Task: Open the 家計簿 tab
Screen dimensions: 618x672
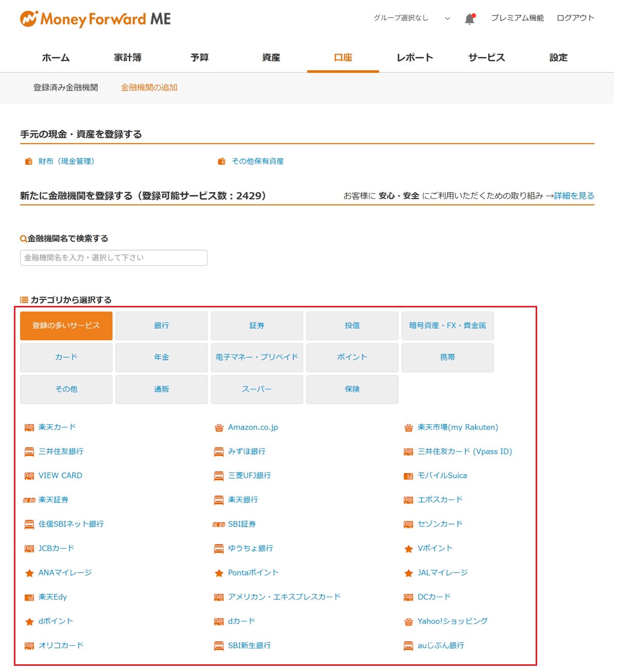Action: tap(128, 58)
